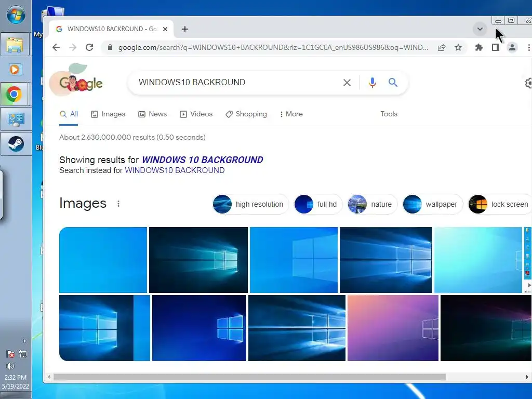Filter images by high resolution chip
The width and height of the screenshot is (532, 399).
click(250, 204)
